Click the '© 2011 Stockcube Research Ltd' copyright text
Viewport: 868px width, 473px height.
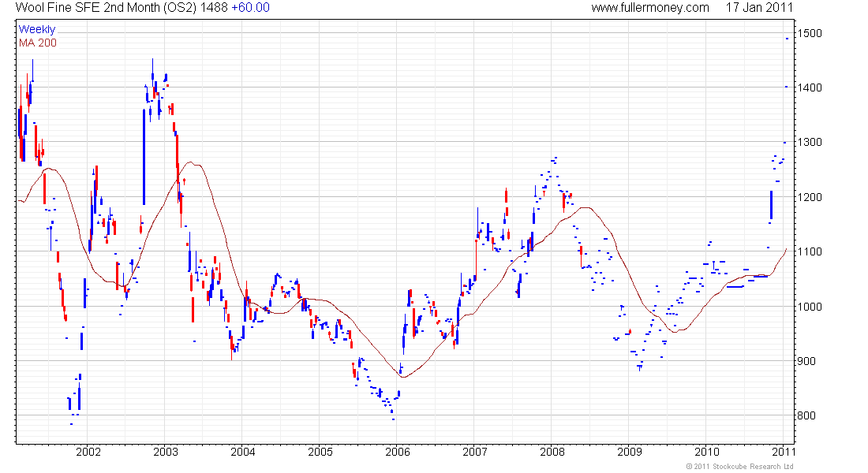point(739,467)
